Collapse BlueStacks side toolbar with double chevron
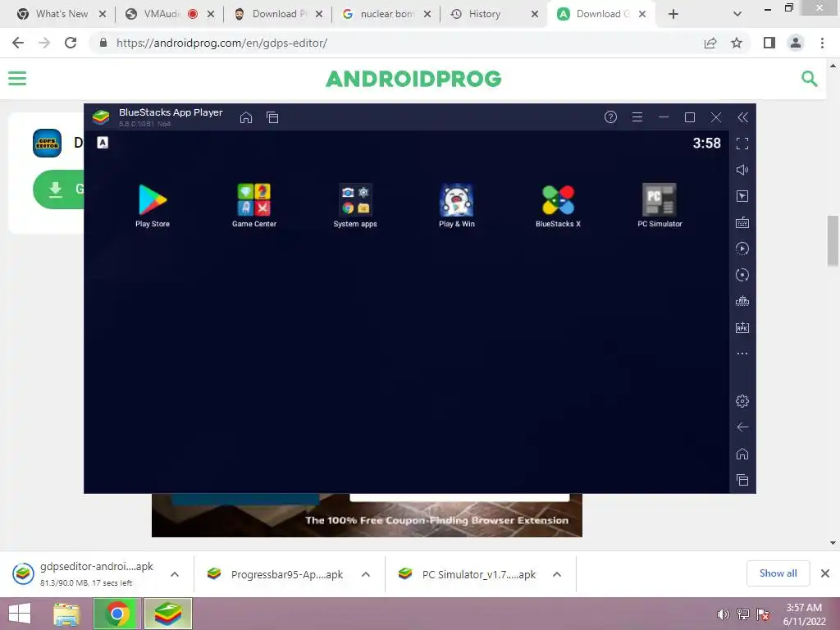 [742, 117]
